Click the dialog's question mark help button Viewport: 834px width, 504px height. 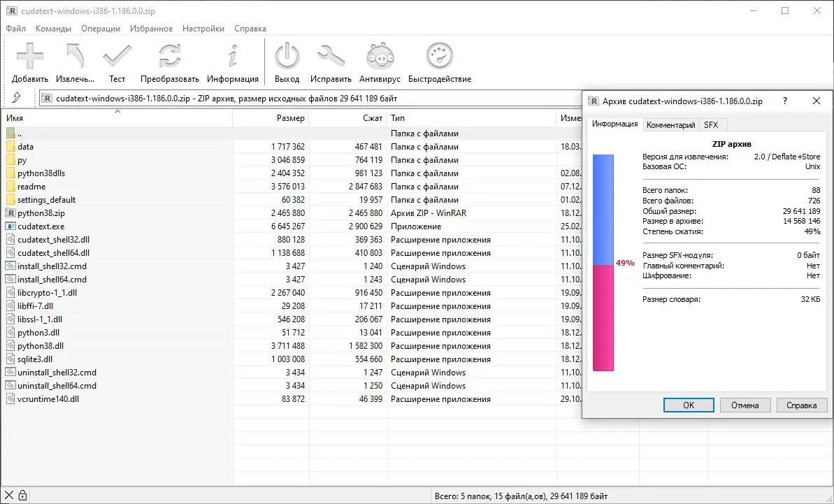pyautogui.click(x=785, y=101)
